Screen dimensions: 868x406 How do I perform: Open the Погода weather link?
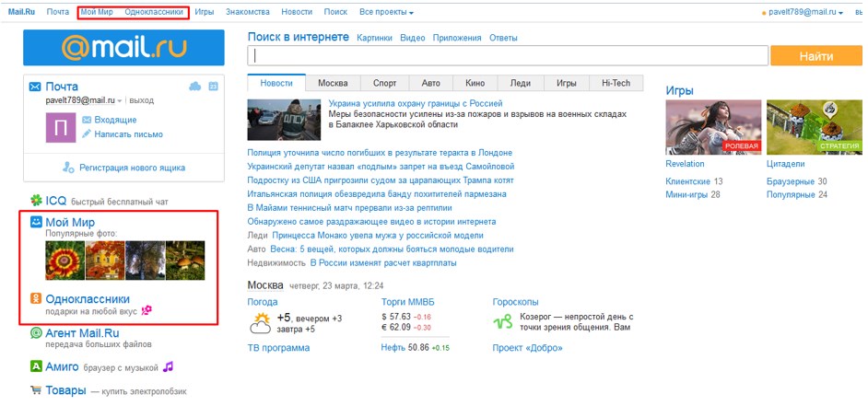tap(263, 302)
